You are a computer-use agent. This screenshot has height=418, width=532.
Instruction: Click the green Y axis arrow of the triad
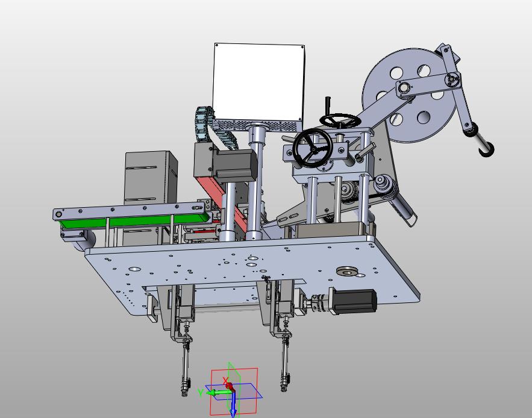pos(219,393)
